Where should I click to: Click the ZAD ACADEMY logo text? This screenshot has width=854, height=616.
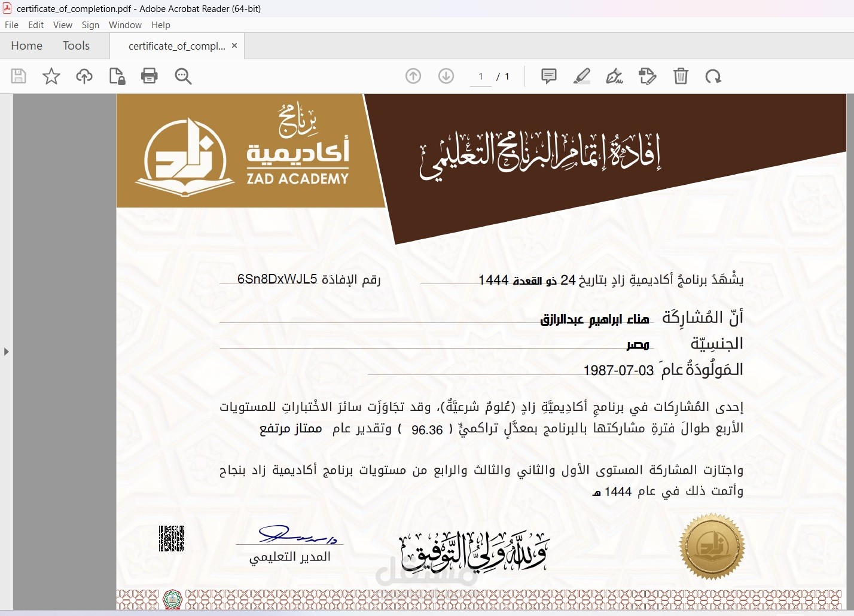tap(298, 178)
